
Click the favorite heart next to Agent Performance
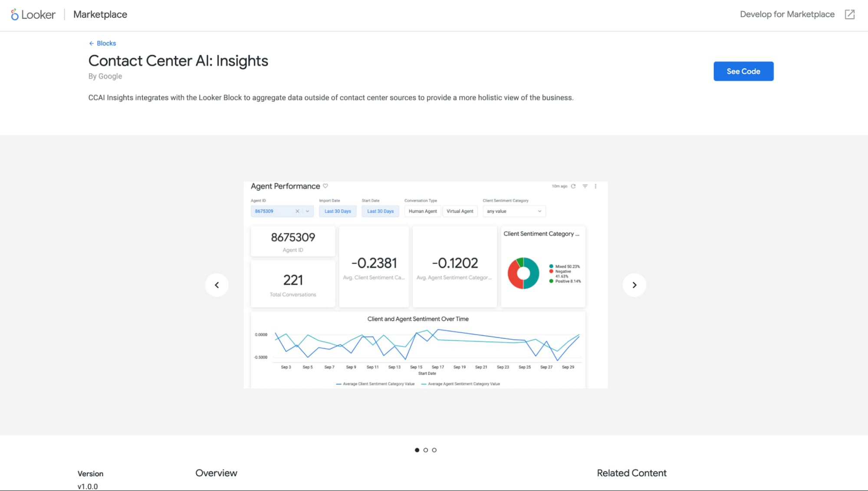[325, 186]
